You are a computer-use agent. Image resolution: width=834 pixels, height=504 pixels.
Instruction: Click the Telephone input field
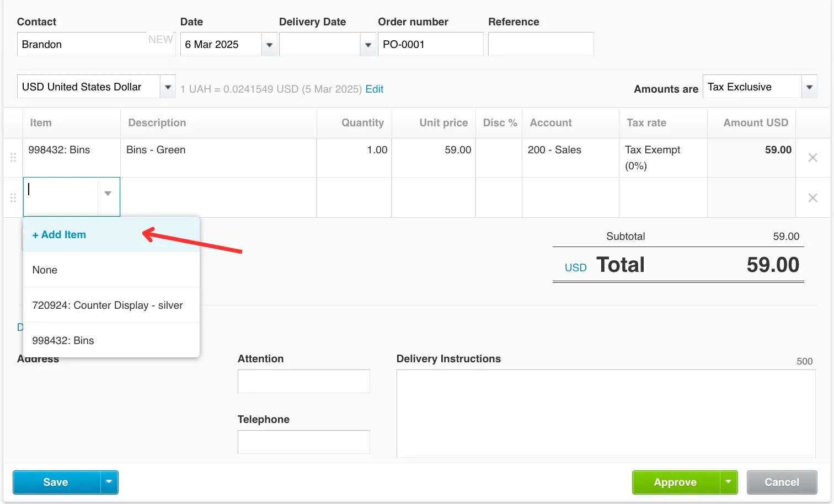tap(303, 442)
